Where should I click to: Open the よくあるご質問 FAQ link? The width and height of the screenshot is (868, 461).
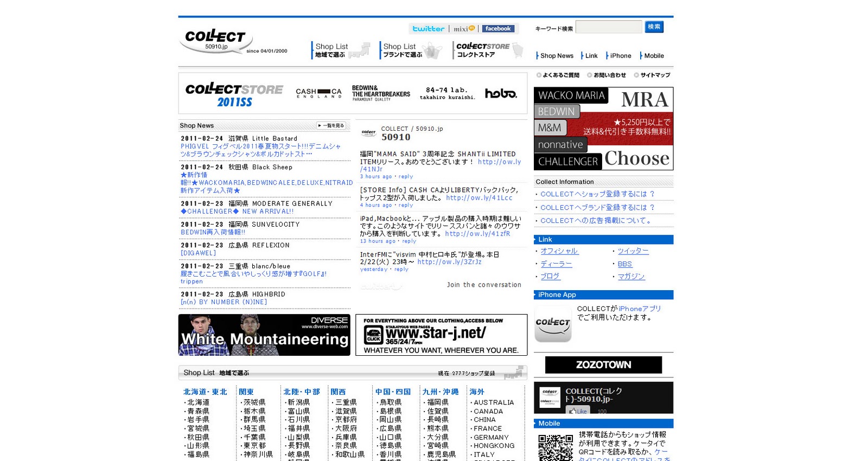[x=558, y=75]
